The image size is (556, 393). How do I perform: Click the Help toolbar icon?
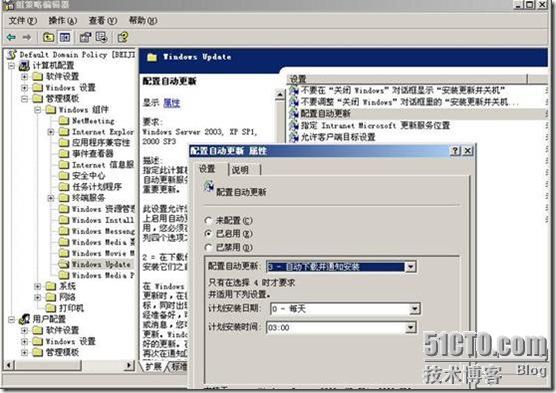(123, 37)
